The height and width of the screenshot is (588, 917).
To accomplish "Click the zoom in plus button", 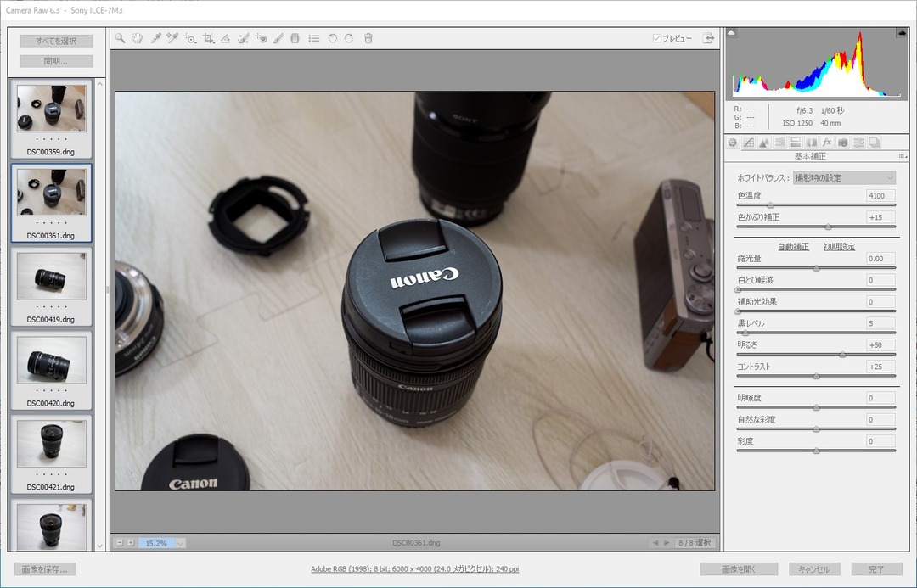I will tap(131, 543).
